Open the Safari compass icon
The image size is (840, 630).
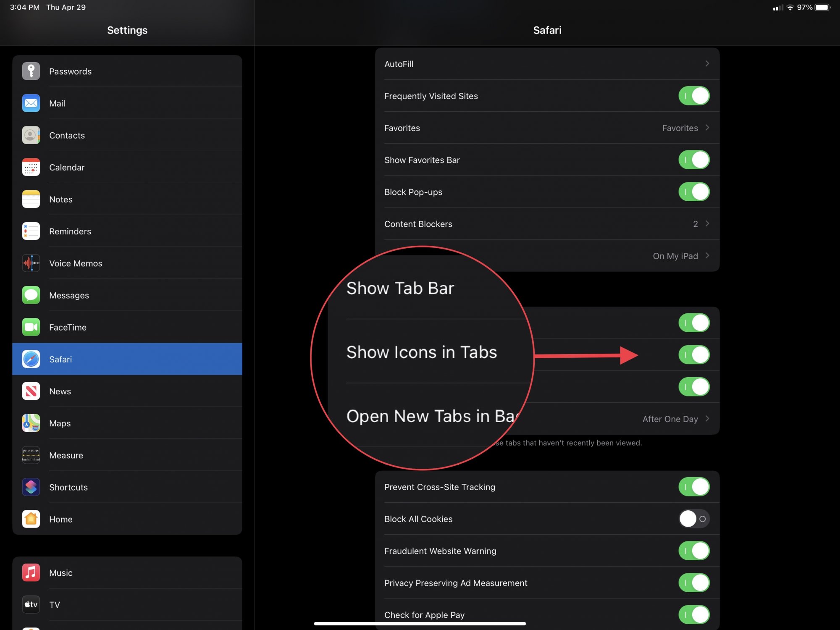(31, 359)
